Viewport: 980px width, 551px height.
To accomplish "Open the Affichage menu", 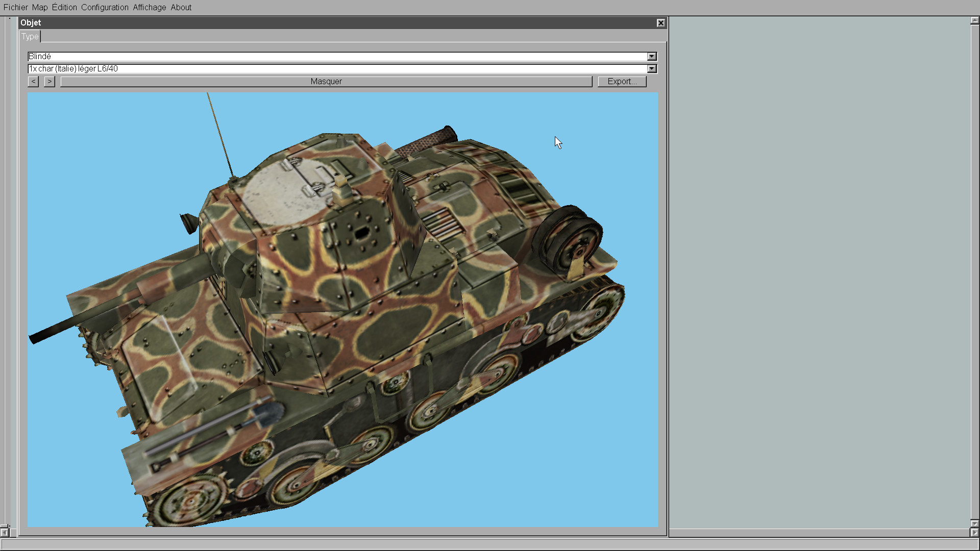I will click(x=149, y=7).
